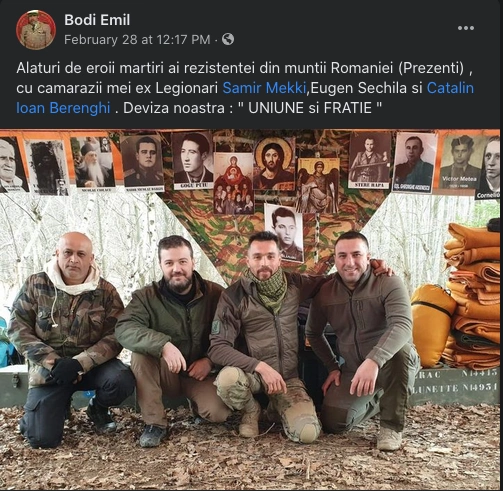The width and height of the screenshot is (503, 491).
Task: Open tagged profile Catalin Ioan Berenghi
Action: point(245,98)
